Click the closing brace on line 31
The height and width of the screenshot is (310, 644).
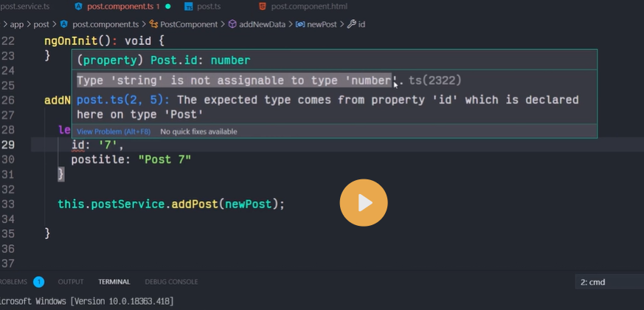tap(60, 174)
